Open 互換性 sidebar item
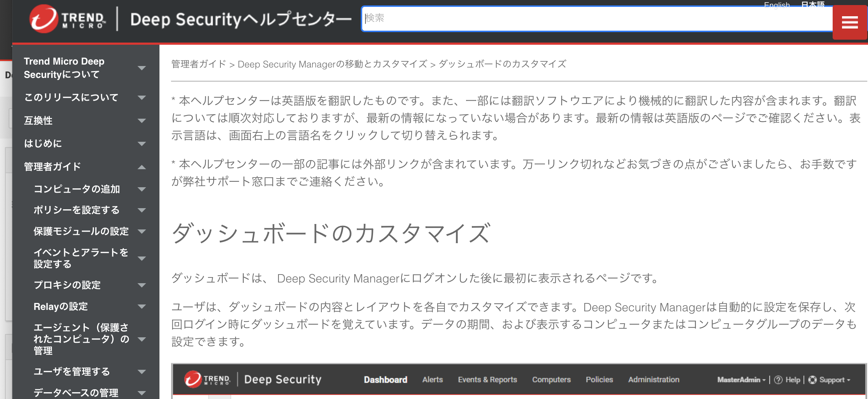 pyautogui.click(x=38, y=120)
